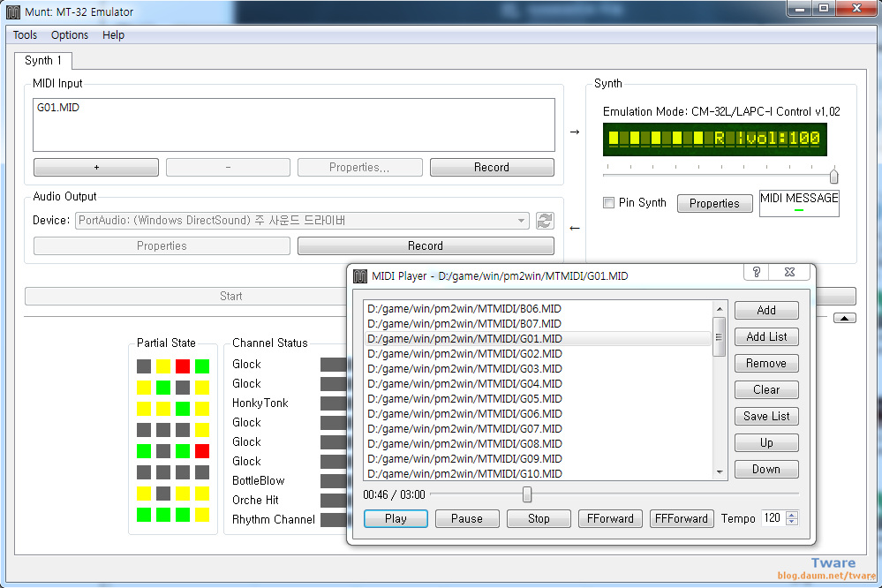Click Remove in the MIDI Player
Viewport: 882px width, 588px height.
[x=766, y=364]
